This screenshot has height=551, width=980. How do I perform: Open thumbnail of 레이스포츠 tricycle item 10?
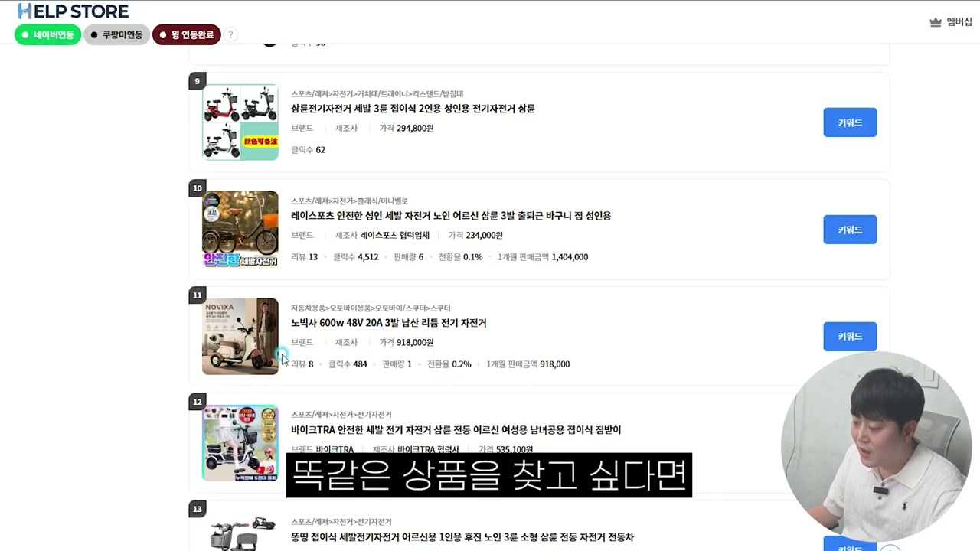click(240, 230)
